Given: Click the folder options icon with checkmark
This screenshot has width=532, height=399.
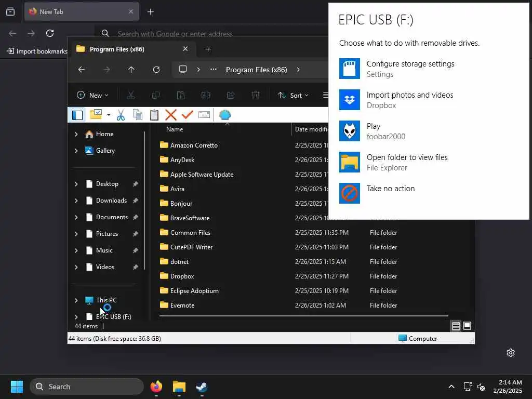Looking at the screenshot, I should click(x=96, y=114).
